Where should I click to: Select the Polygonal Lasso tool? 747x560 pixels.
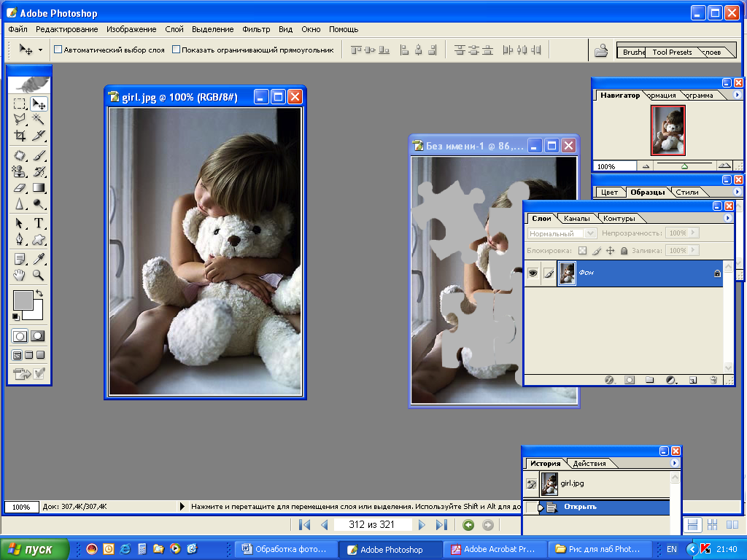(x=20, y=119)
